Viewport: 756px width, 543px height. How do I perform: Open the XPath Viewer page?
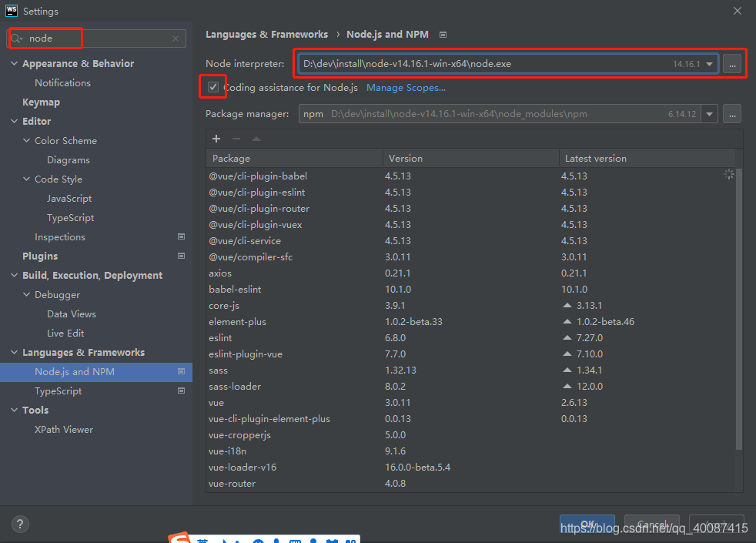click(x=63, y=429)
